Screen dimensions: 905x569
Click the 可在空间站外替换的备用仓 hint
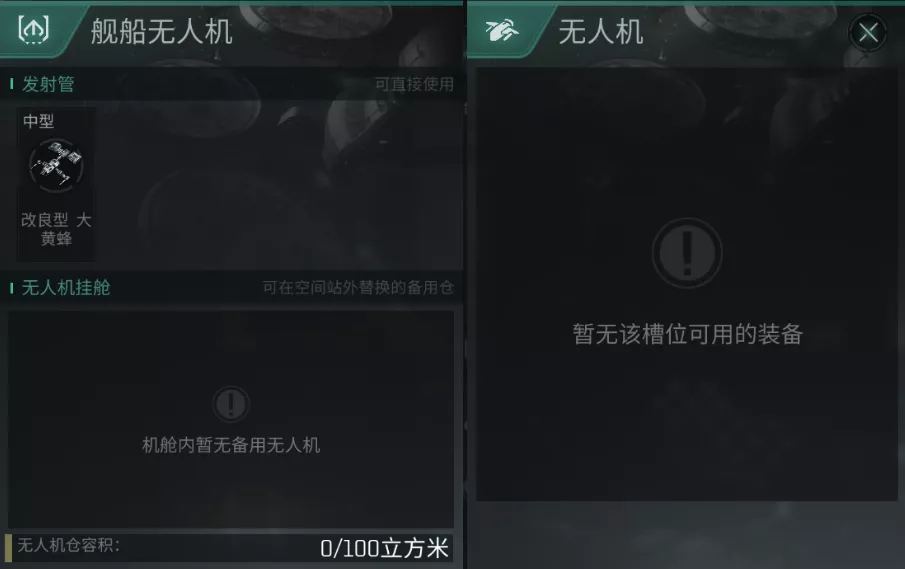pos(358,287)
